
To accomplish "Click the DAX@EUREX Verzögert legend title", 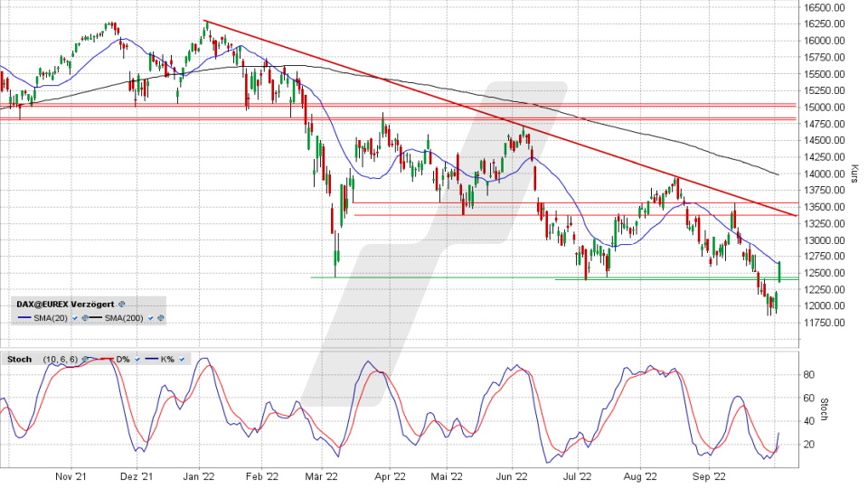I will coord(65,305).
